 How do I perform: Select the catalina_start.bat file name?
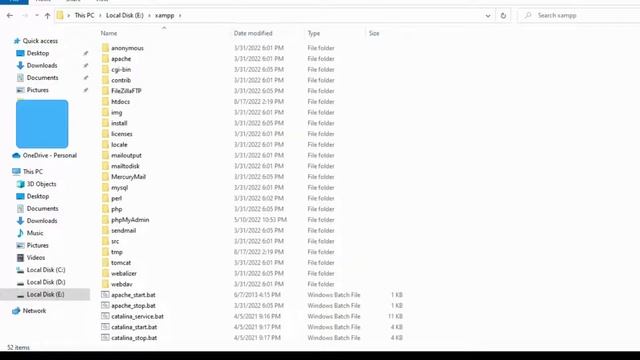coord(134,327)
